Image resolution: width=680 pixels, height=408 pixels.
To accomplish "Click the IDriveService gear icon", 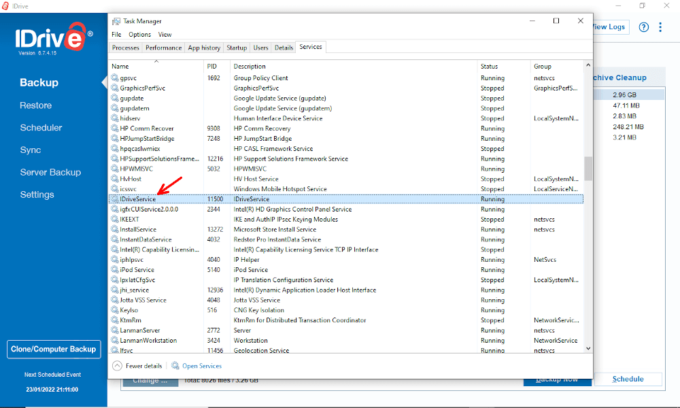I will [x=114, y=200].
